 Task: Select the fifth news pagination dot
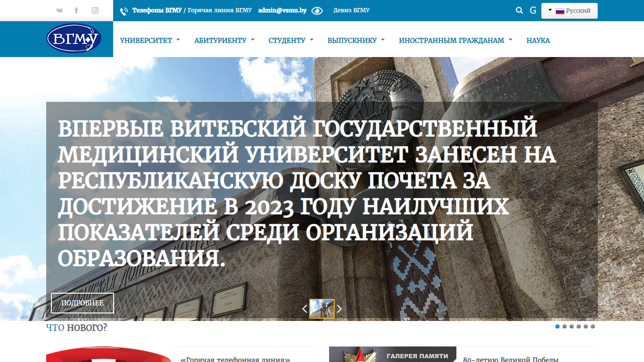pos(586,326)
